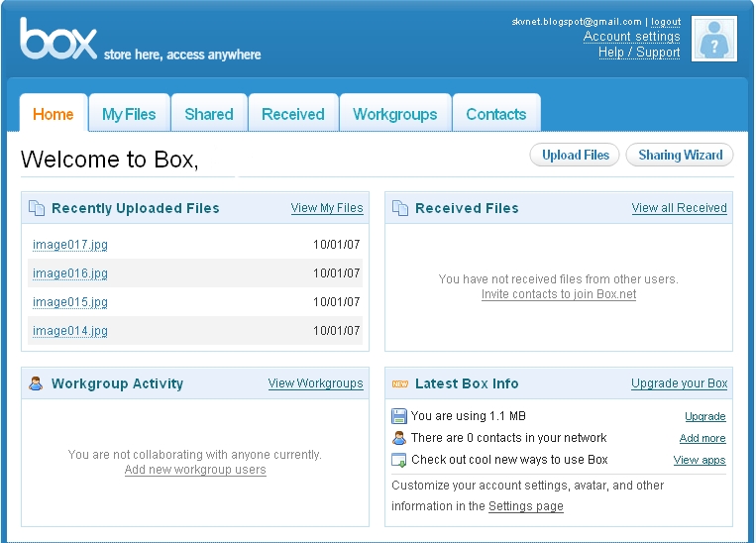This screenshot has height=543, width=756.
Task: Click the Recently Uploaded Files document icon
Action: coord(37,208)
